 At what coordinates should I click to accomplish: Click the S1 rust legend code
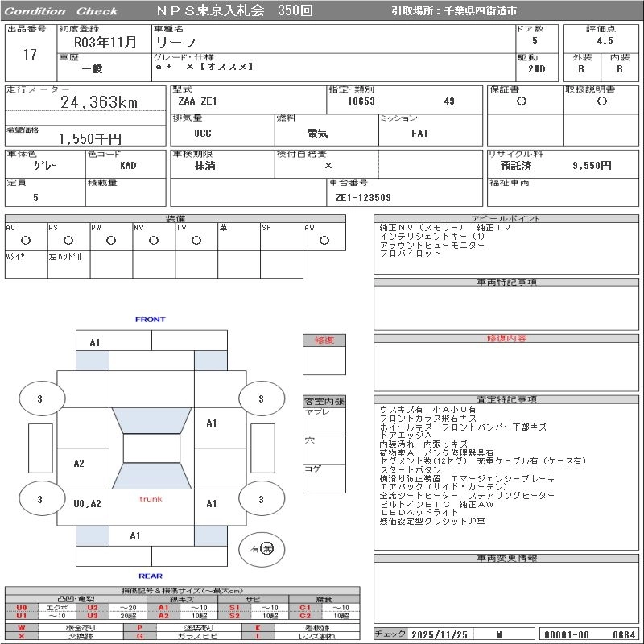click(234, 608)
